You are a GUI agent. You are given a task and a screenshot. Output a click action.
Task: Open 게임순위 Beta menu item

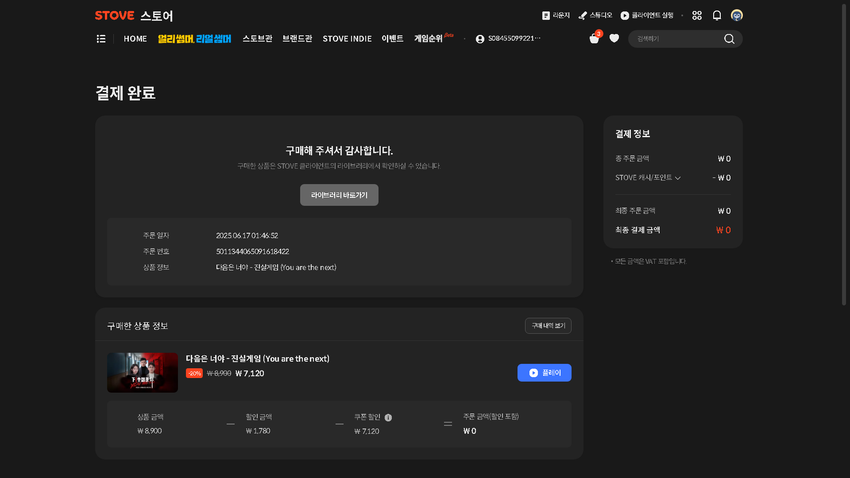pos(433,38)
